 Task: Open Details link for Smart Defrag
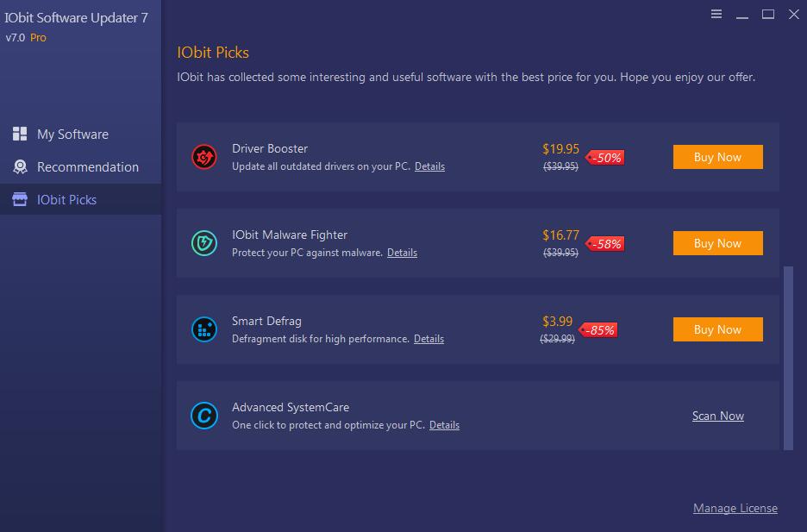tap(429, 339)
